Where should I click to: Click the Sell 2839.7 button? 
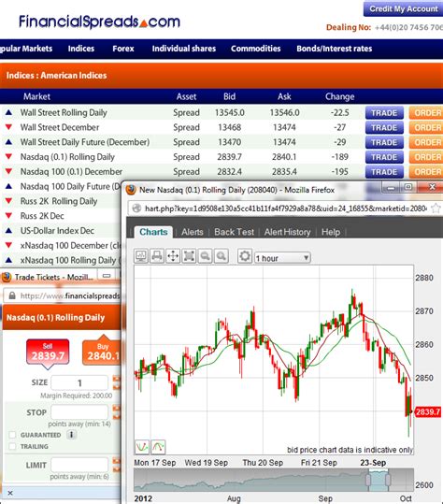pyautogui.click(x=48, y=353)
